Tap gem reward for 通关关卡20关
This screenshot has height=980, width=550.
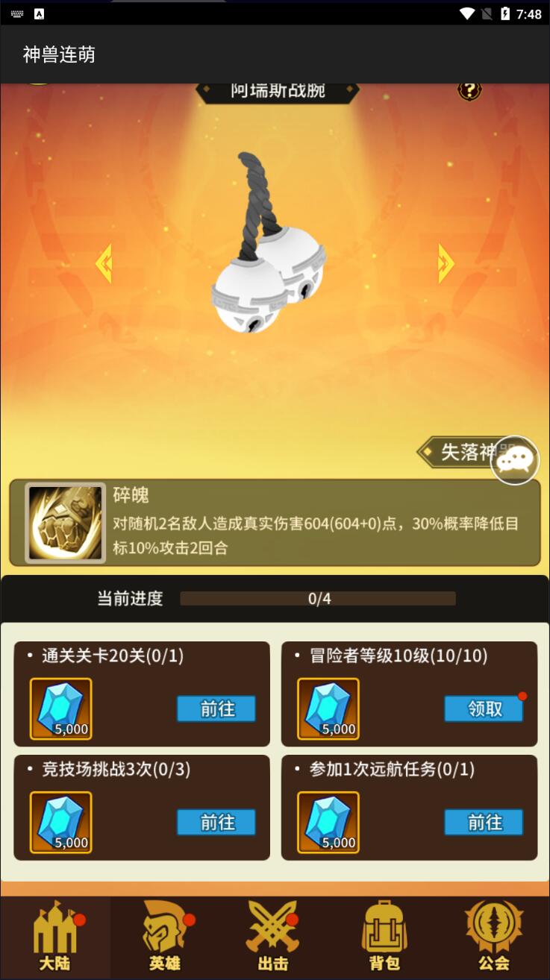click(61, 709)
